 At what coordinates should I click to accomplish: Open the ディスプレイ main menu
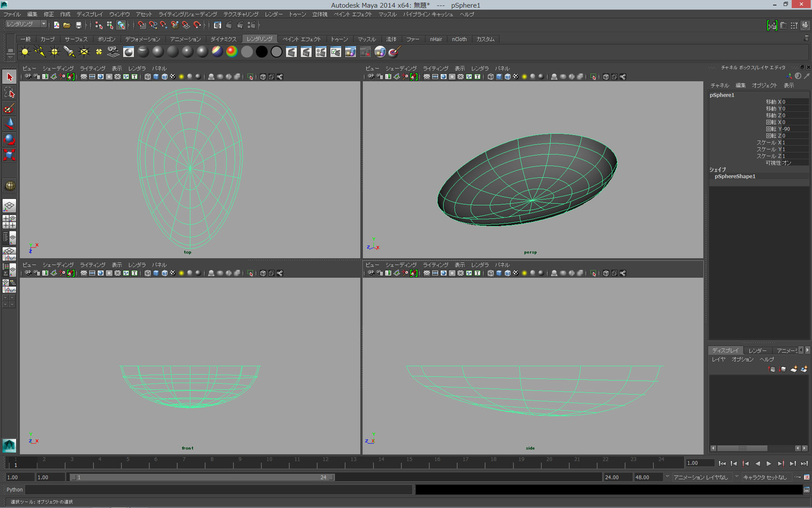[x=90, y=14]
